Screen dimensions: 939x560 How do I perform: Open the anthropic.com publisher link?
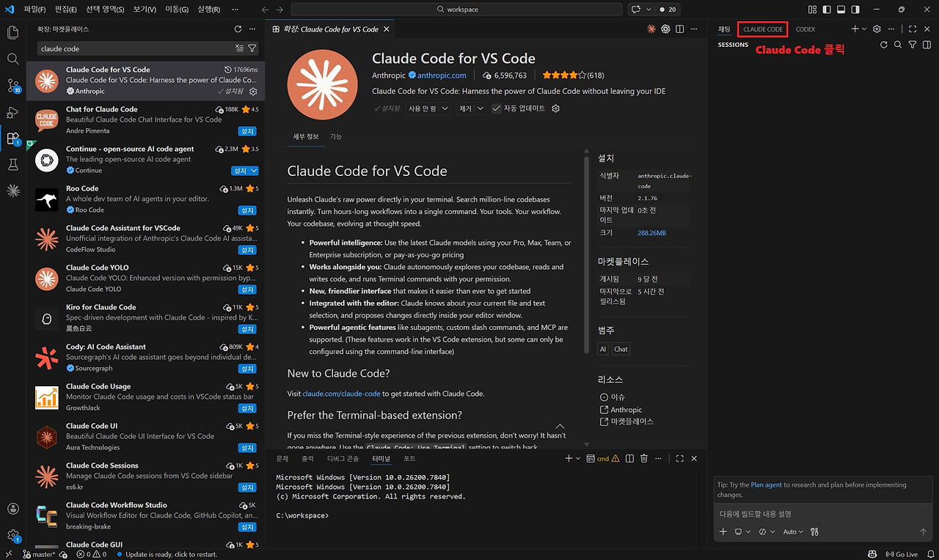pos(442,75)
